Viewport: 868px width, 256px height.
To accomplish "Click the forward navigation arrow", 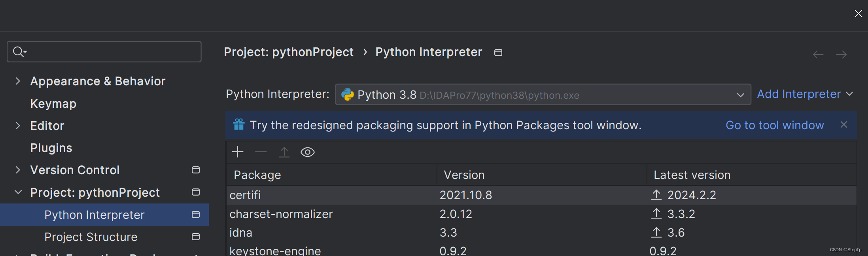I will [842, 54].
